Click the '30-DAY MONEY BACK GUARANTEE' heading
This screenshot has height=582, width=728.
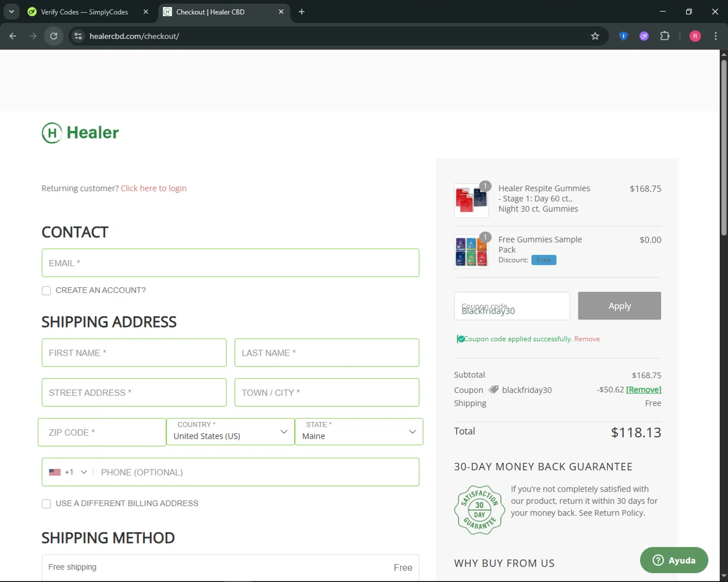(543, 467)
